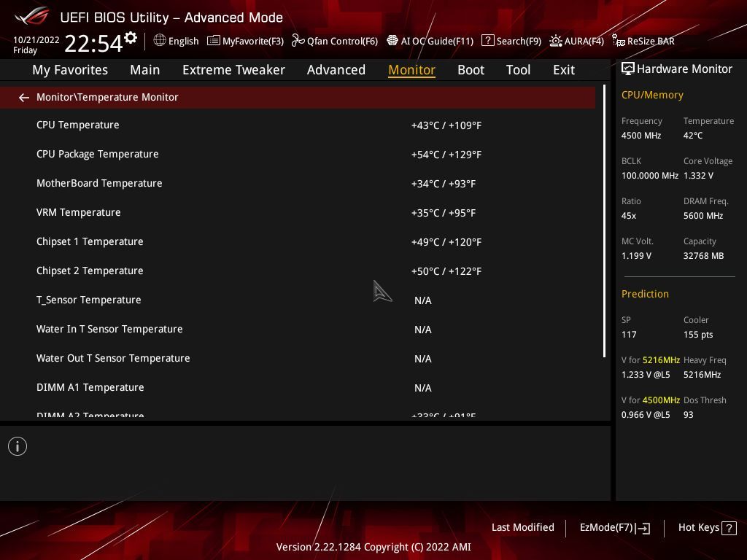Click the Hot Keys question mark icon
747x560 pixels.
pyautogui.click(x=729, y=528)
